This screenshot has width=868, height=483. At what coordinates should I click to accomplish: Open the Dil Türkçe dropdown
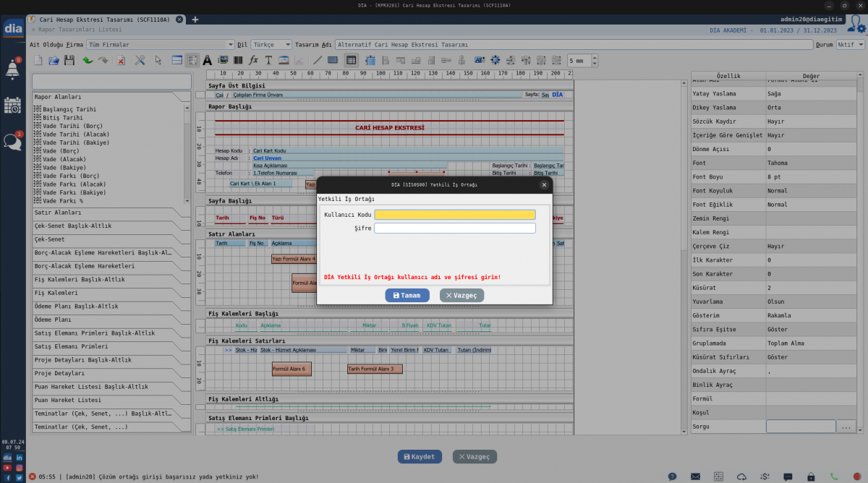tap(271, 44)
